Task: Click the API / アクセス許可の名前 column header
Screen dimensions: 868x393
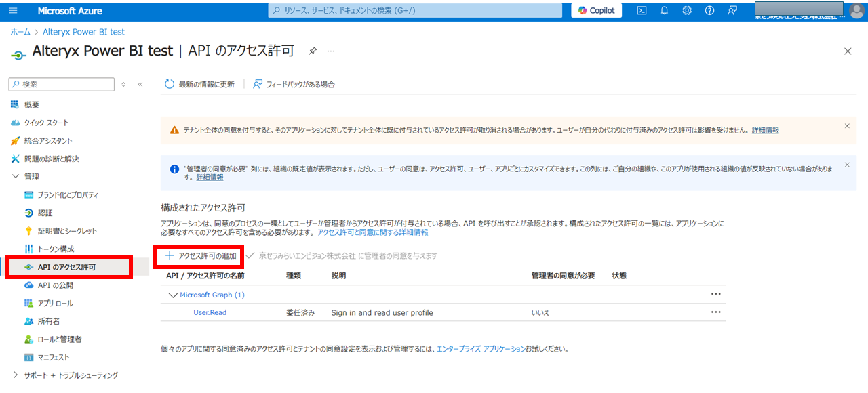Action: 205,276
